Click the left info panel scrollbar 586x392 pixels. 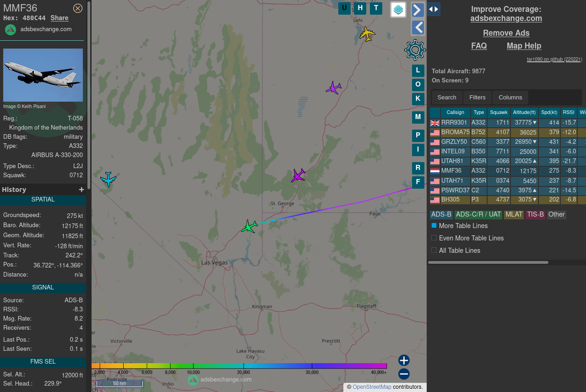89,96
